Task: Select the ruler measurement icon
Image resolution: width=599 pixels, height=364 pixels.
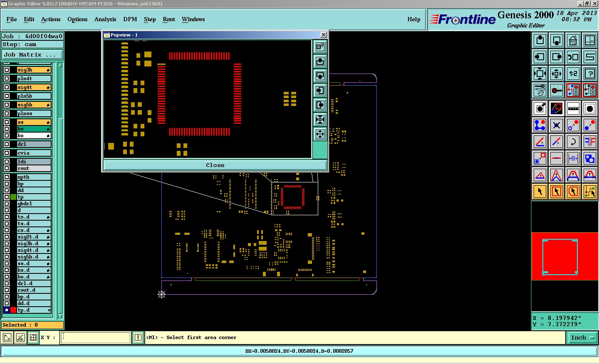Action: point(573,108)
